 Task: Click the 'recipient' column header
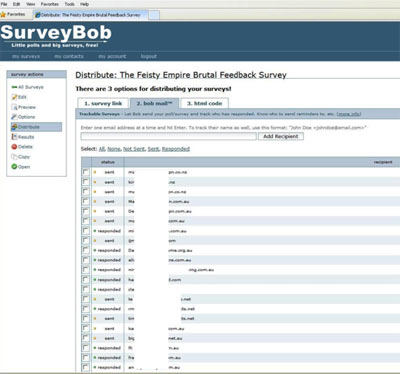[383, 162]
